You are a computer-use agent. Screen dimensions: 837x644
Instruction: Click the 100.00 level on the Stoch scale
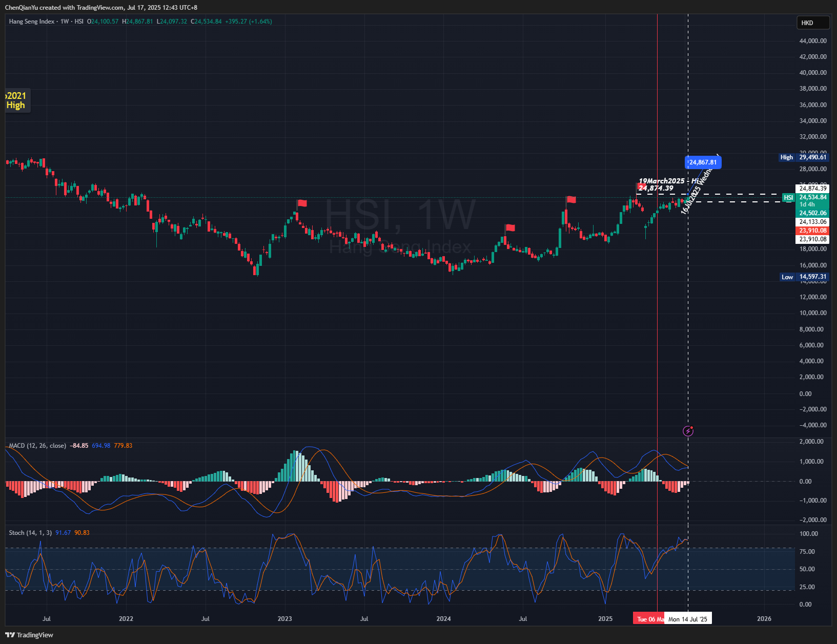click(809, 534)
